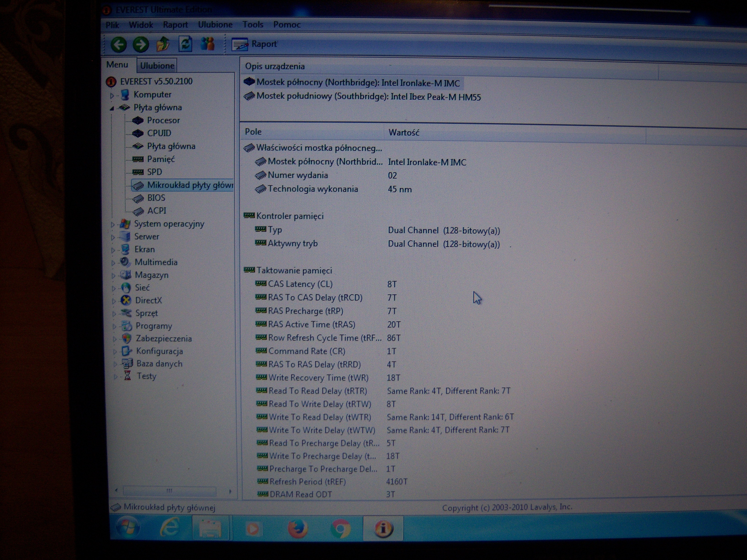Viewport: 747px width, 560px height.
Task: Click the Wartość column header
Action: click(x=404, y=133)
